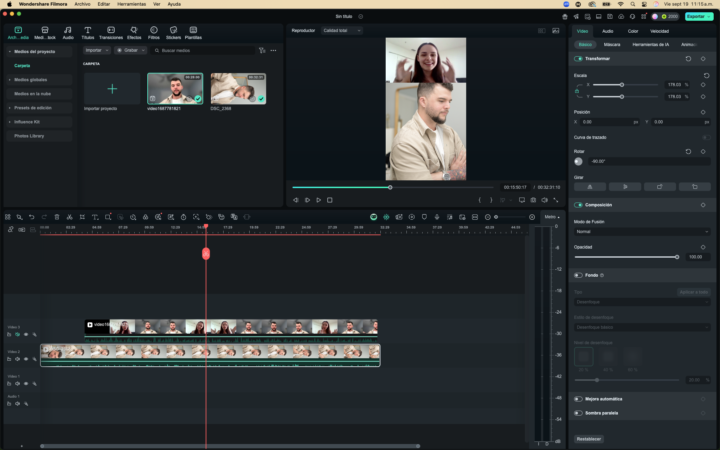Click the Restablecer button
Viewport: 720px width, 450px height.
589,439
